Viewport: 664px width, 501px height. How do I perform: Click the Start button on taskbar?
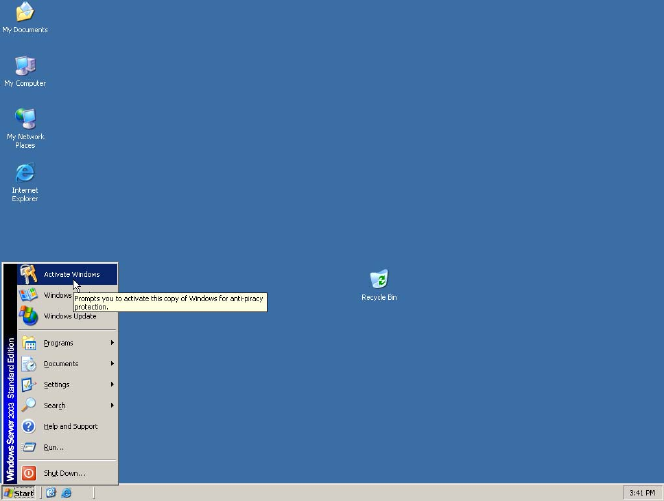pyautogui.click(x=19, y=493)
